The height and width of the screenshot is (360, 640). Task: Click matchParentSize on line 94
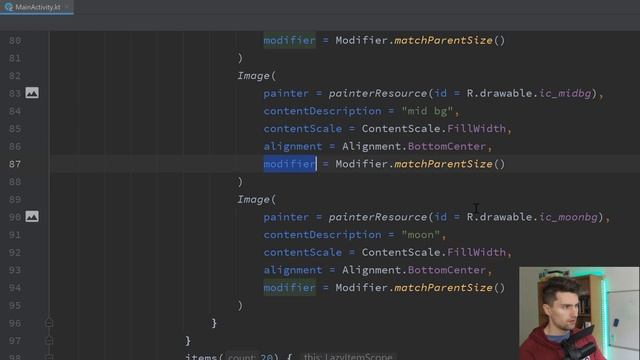click(x=443, y=288)
